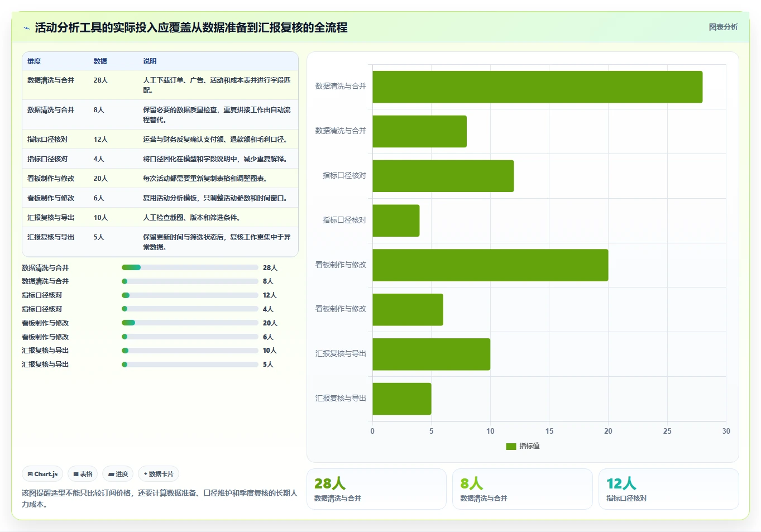Click the 指标值 legend label text

point(529,446)
